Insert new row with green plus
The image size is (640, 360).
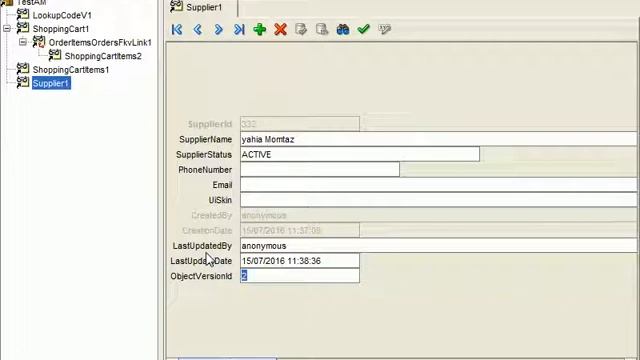coord(260,29)
